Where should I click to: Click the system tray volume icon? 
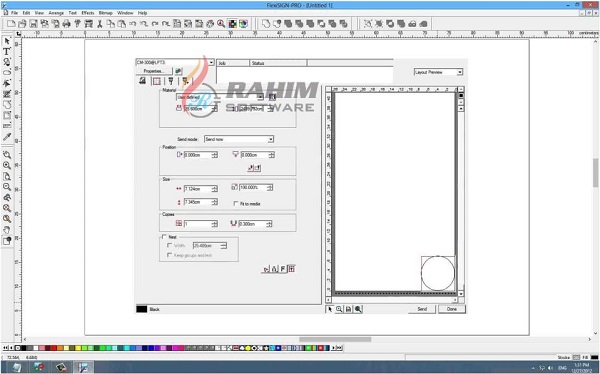551,368
